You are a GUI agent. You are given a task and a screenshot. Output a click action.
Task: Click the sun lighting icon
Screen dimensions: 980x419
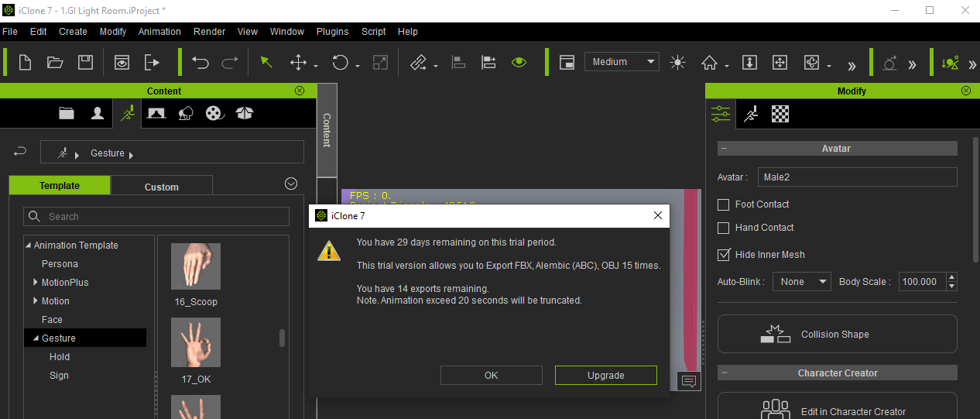click(x=678, y=63)
